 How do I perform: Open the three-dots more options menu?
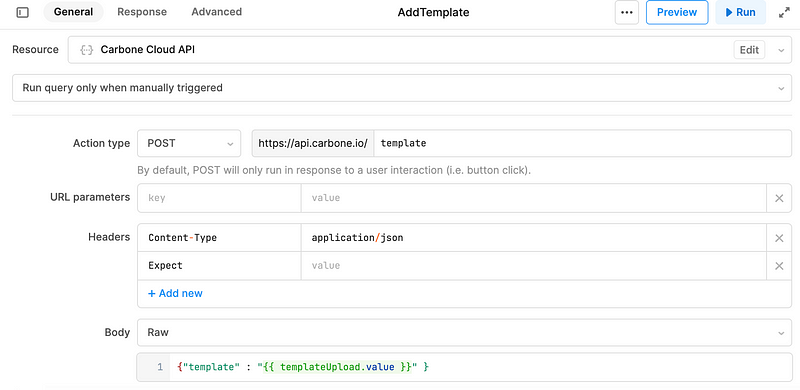tap(627, 12)
